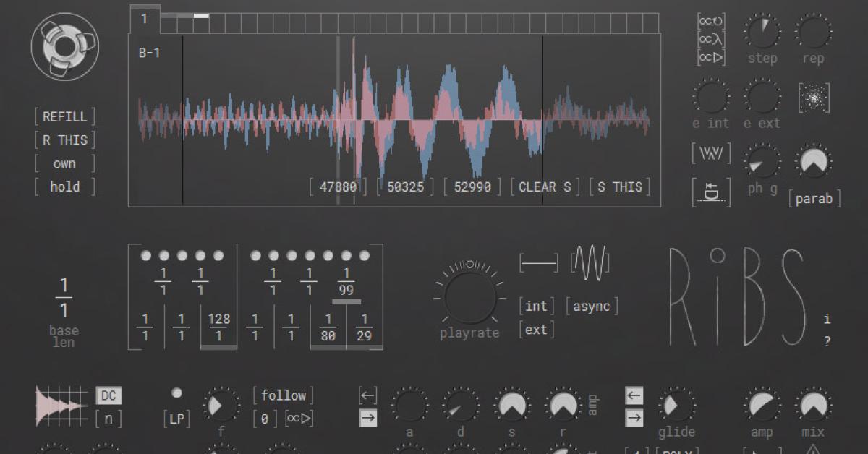Change the LP filter type selector

(176, 419)
